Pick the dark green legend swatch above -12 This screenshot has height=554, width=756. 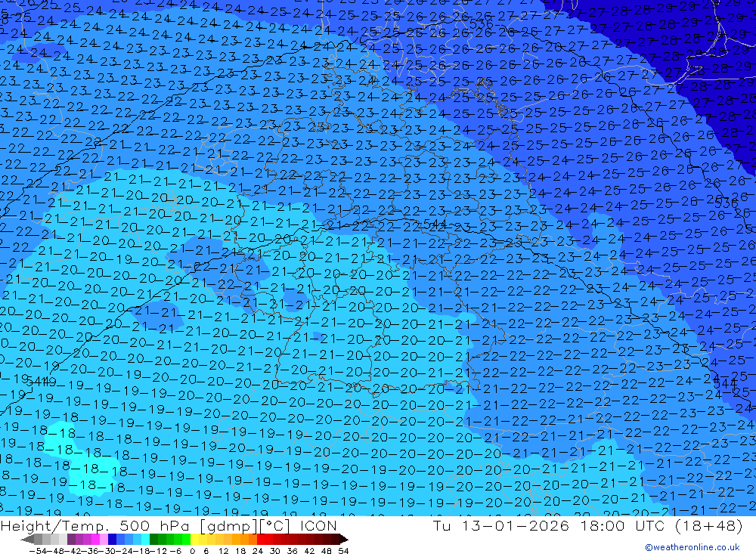(153, 540)
